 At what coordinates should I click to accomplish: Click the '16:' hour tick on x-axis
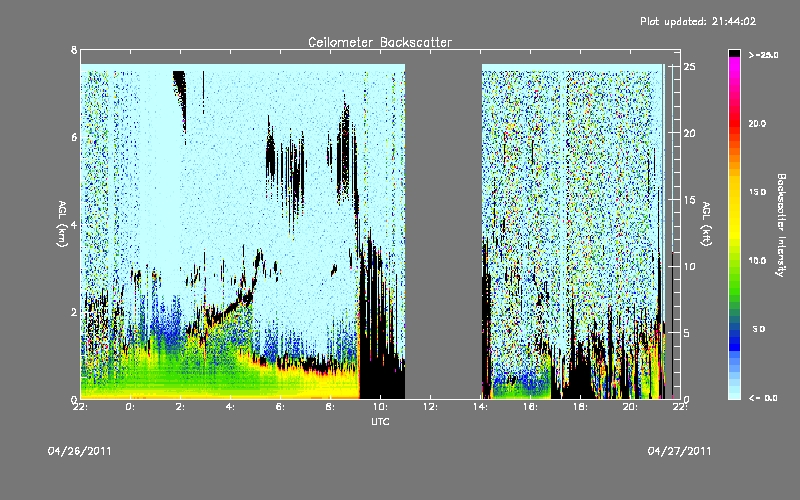530,407
